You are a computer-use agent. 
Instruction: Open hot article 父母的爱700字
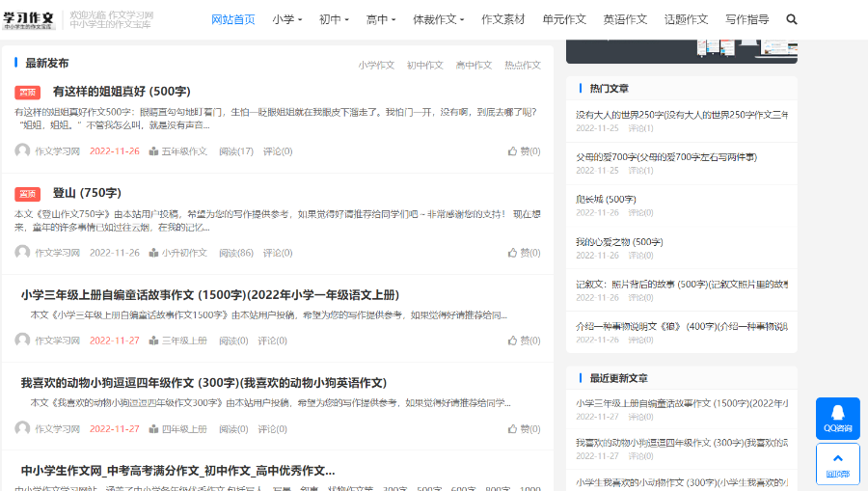[665, 157]
